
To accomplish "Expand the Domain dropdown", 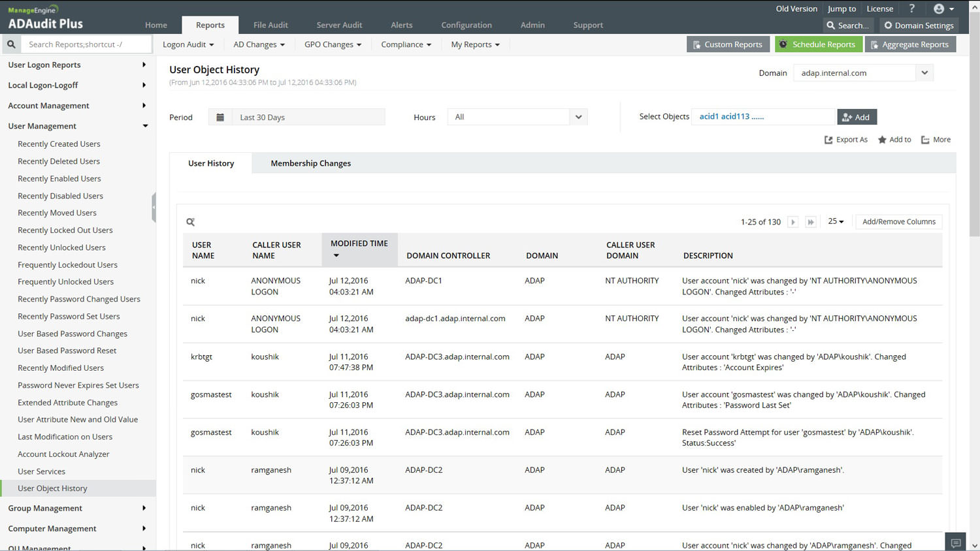I will click(x=924, y=73).
